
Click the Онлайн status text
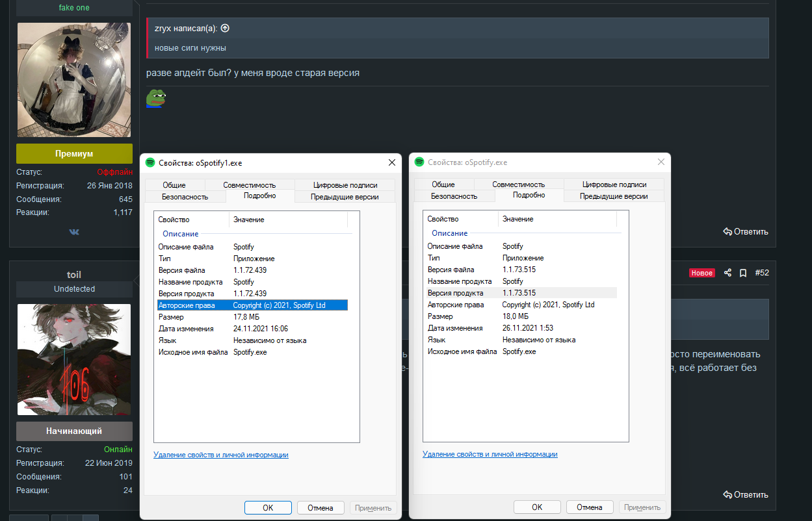click(x=118, y=450)
